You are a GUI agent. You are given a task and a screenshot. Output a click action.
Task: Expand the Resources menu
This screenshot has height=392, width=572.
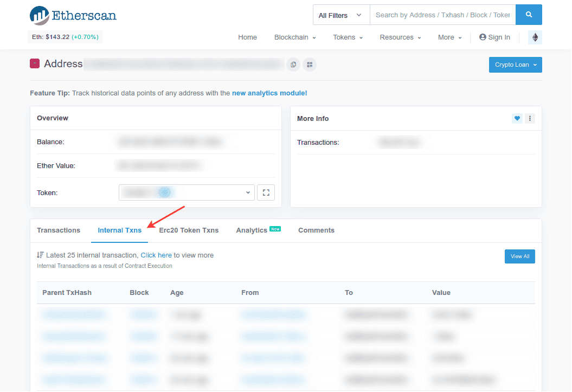400,37
